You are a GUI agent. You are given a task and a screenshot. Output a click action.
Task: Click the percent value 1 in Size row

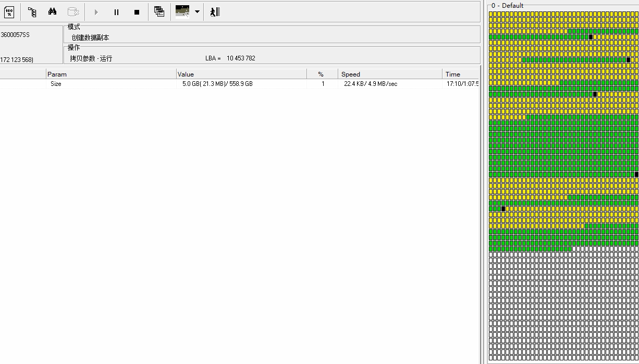pos(323,84)
